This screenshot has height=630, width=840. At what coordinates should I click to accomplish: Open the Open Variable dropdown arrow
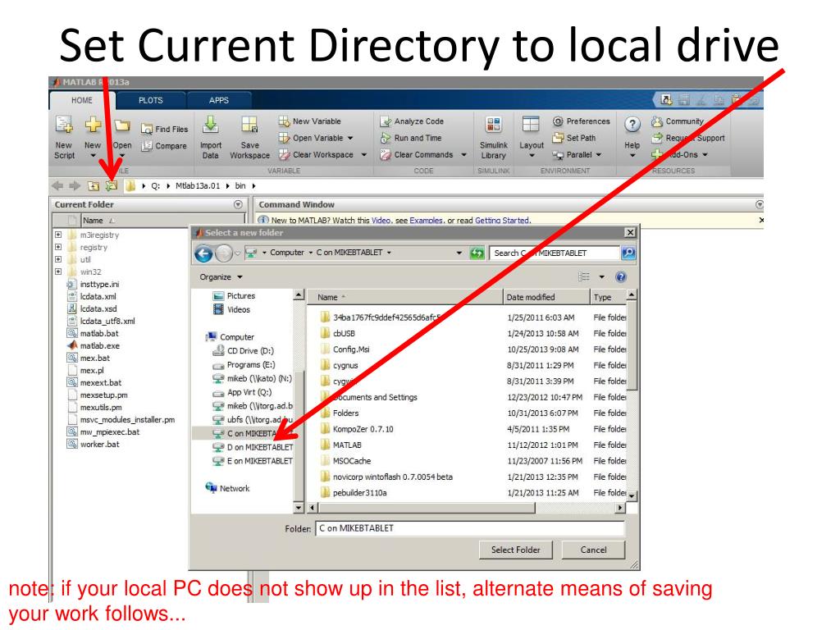(350, 138)
